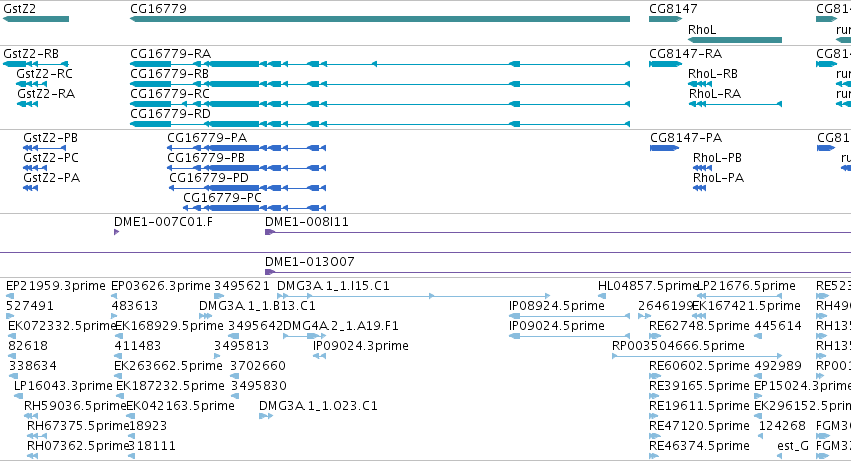Select EST IP08924.5prime

569,316
